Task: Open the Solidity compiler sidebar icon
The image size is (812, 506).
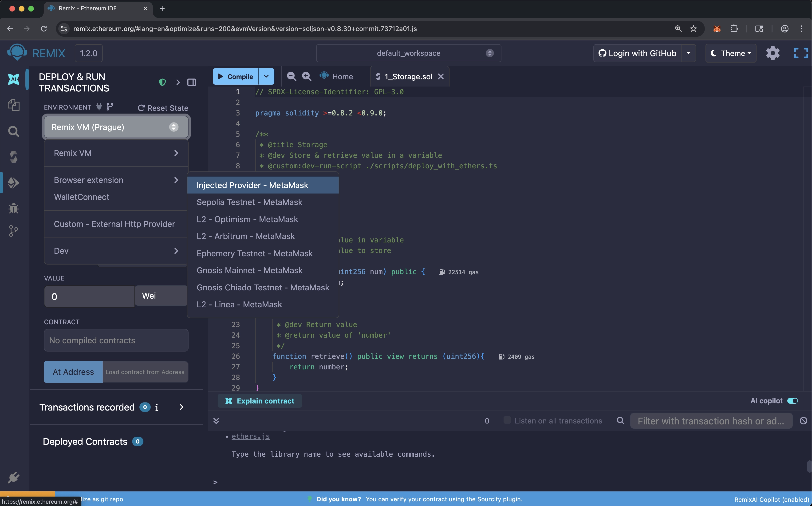Action: (13, 157)
